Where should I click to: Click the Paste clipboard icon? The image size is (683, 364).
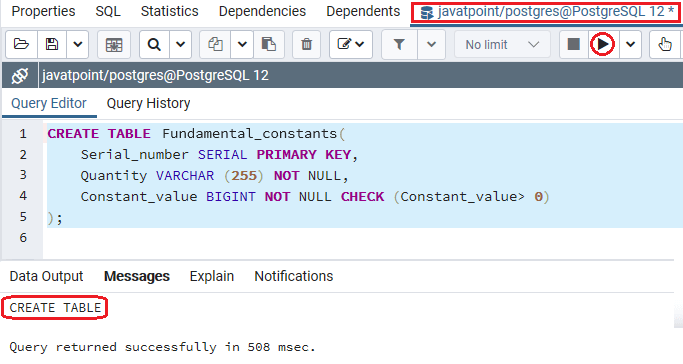[x=269, y=44]
